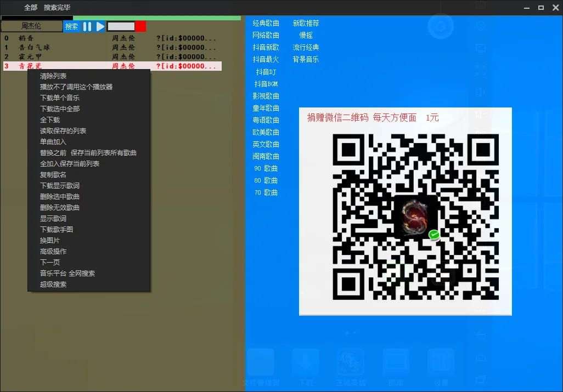Screen dimensions: 563x392
Task: Choose 超级搜索 menu entry
Action: (x=53, y=285)
